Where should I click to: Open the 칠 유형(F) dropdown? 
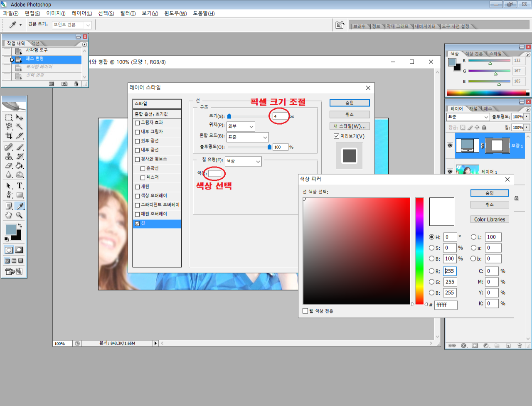(x=243, y=161)
